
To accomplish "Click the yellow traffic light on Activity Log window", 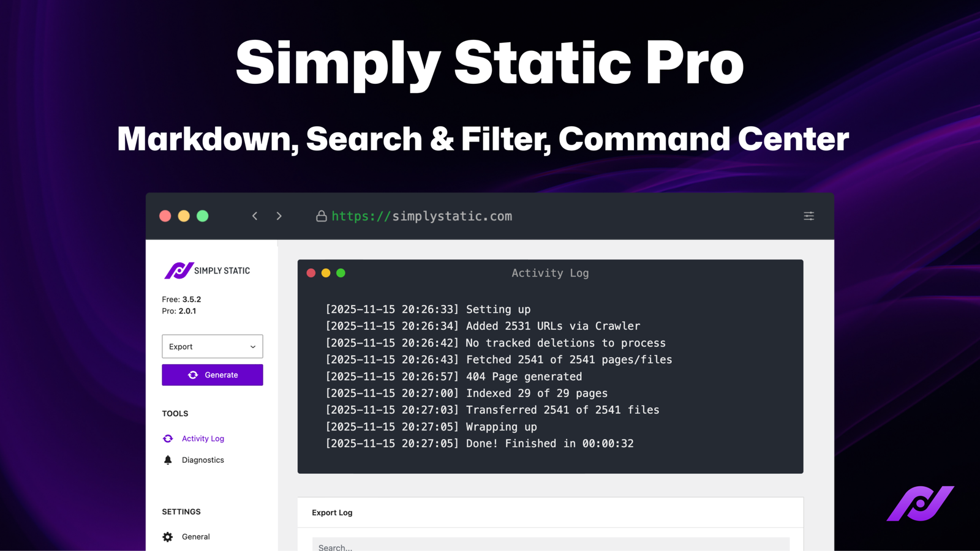I will tap(326, 273).
